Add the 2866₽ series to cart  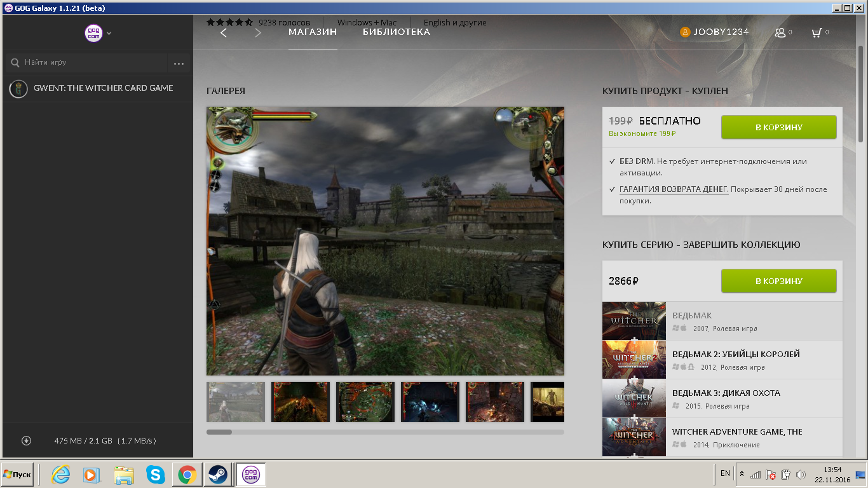pos(778,281)
